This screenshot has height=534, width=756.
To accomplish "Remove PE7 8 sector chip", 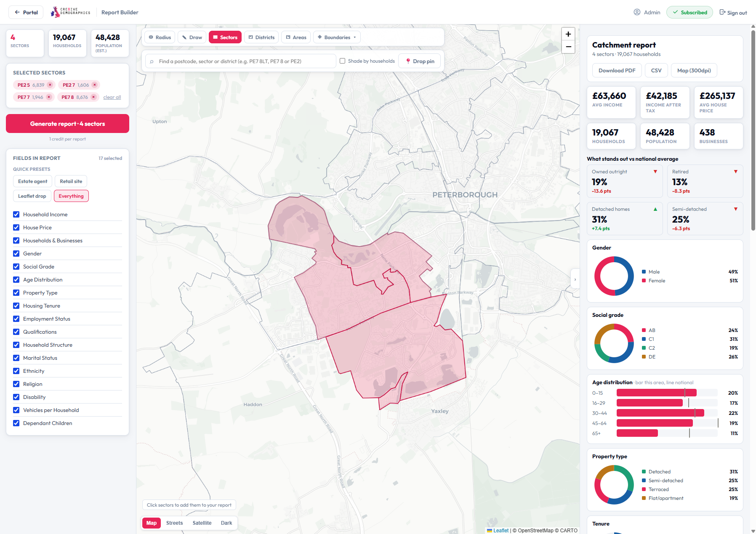I will tap(94, 97).
